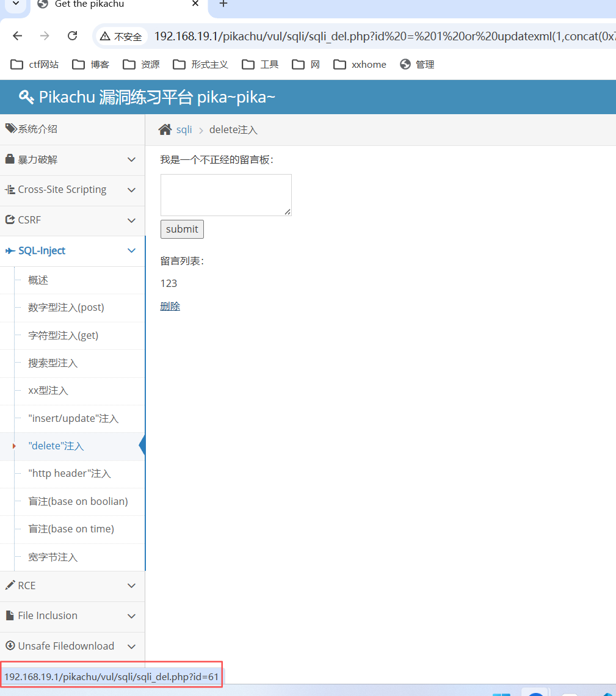The image size is (616, 696).
Task: Open the 博客 bookmark folder
Action: coord(90,65)
